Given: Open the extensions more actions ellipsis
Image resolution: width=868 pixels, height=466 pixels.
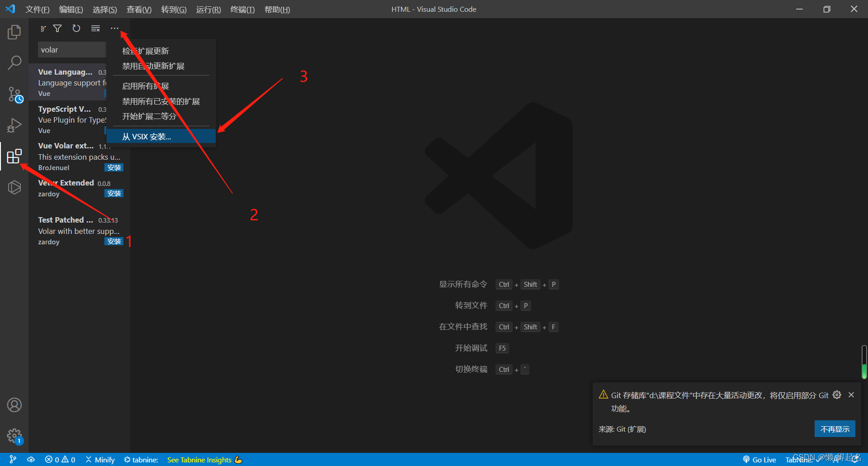Looking at the screenshot, I should (x=114, y=29).
